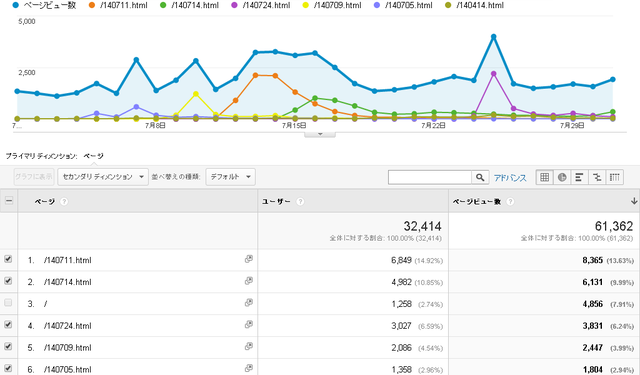This screenshot has height=375, width=640.
Task: Click the /140714.html page link
Action: 68,282
